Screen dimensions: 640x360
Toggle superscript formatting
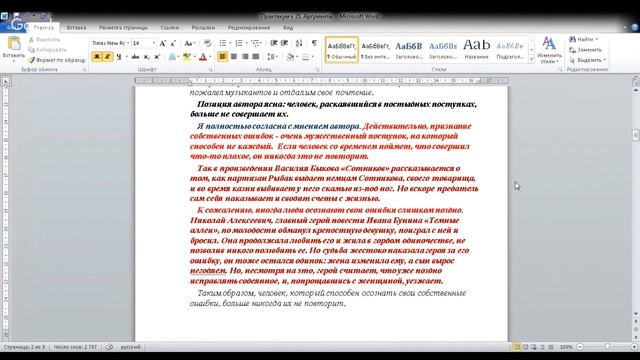click(x=157, y=57)
